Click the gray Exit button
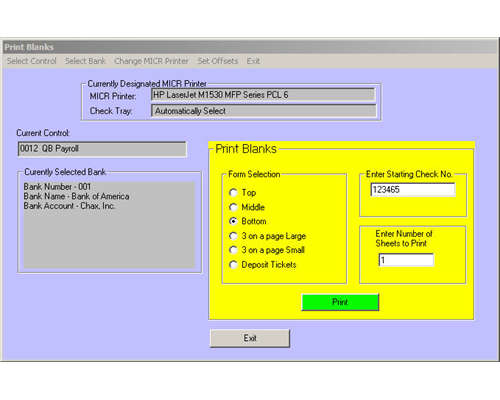This screenshot has width=500, height=400. coord(250,338)
